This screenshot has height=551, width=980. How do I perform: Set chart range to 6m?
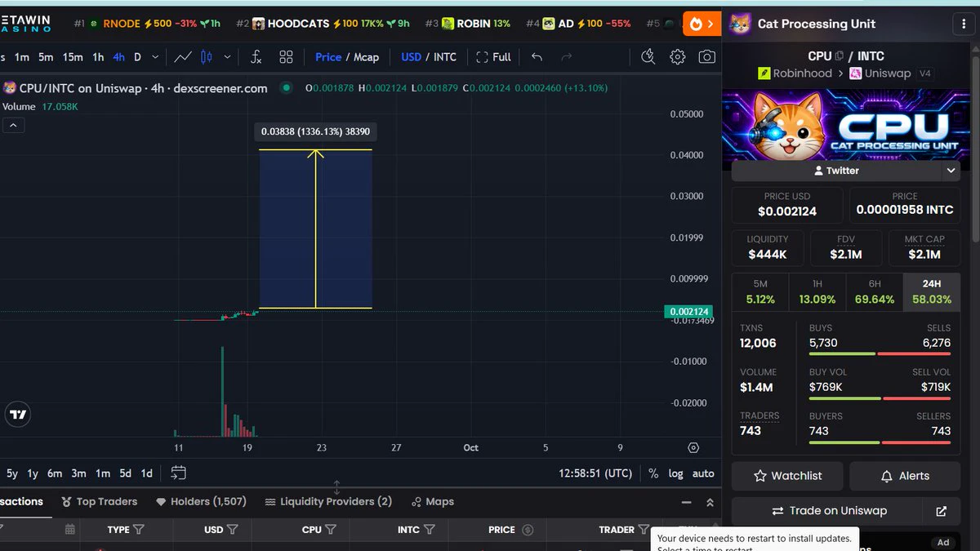[54, 473]
